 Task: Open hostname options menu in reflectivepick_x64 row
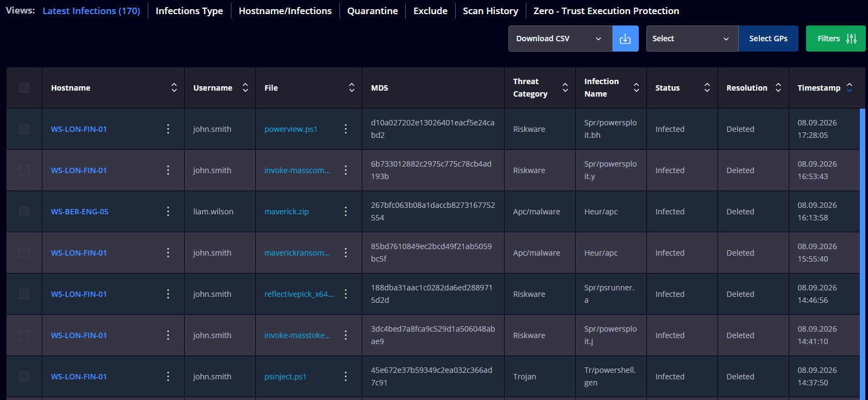click(x=168, y=294)
